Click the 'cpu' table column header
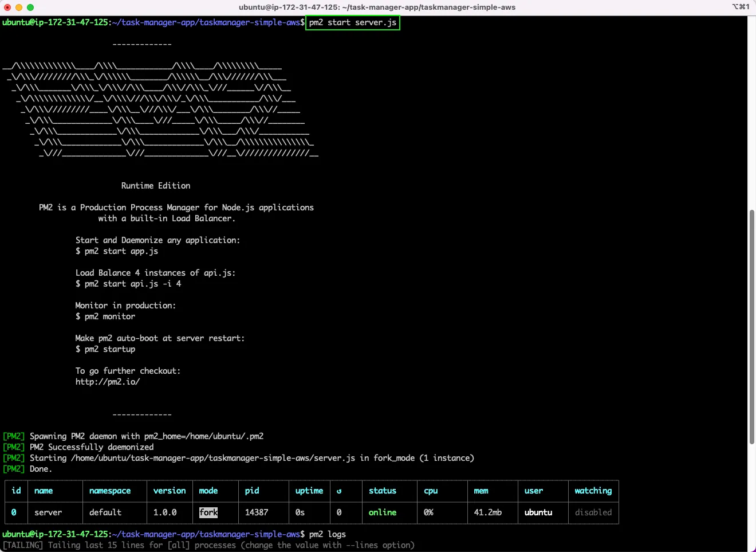Screen dimensions: 756x552 [431, 491]
